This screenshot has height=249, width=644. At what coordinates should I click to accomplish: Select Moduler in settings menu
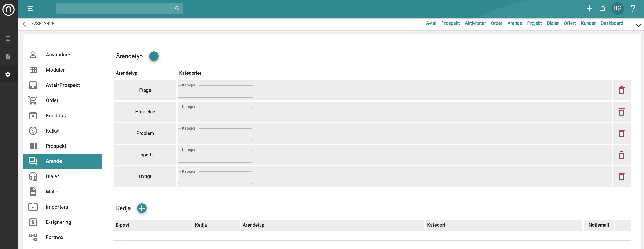[x=62, y=70]
